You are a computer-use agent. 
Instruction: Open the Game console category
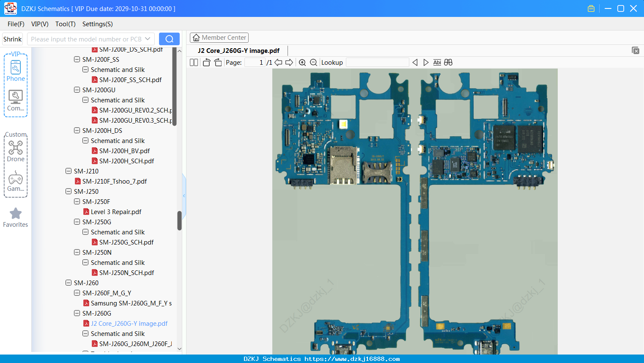point(16,181)
